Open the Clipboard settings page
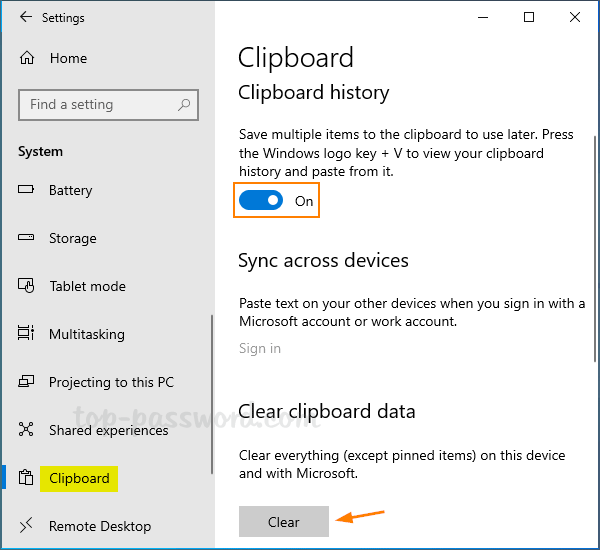600x550 pixels. click(79, 478)
